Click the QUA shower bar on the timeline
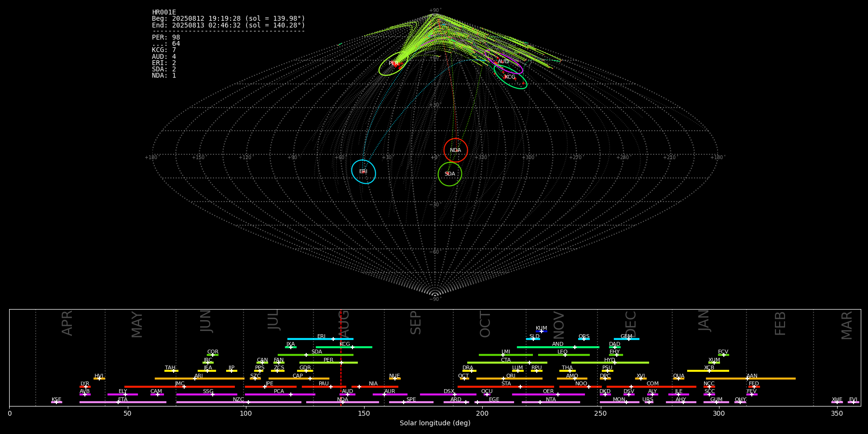 click(678, 379)
